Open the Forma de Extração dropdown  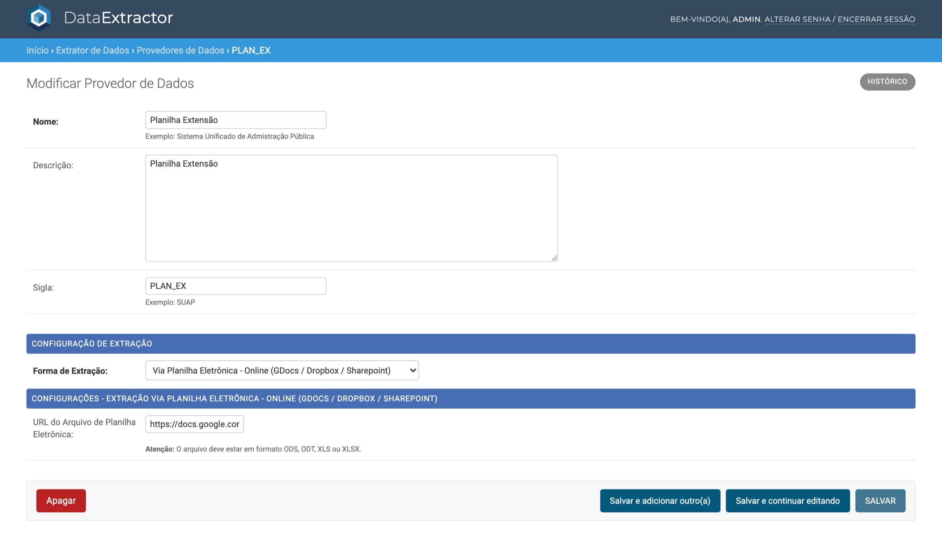(x=282, y=370)
